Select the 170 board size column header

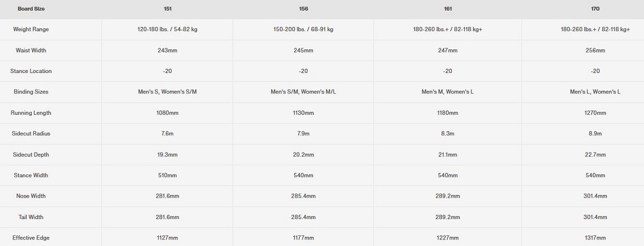595,9
